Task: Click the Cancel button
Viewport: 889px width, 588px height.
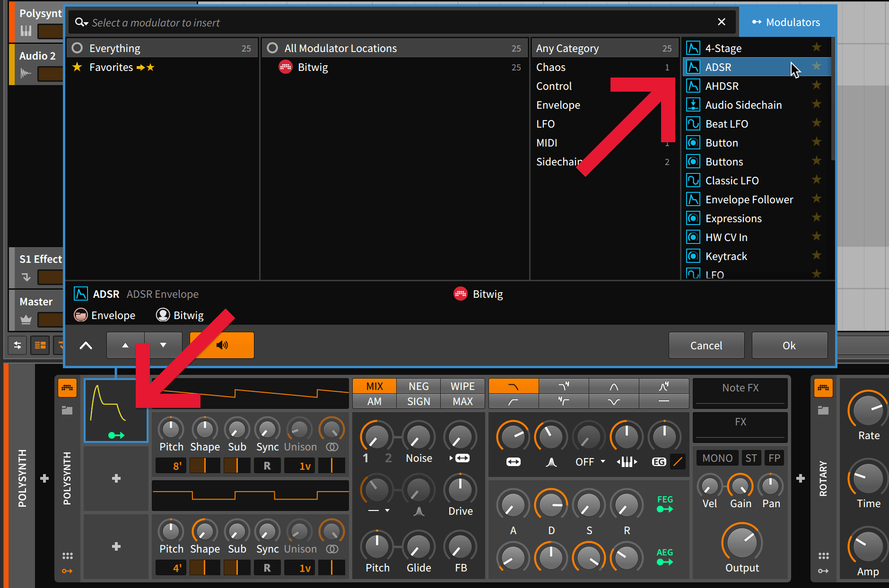Action: (x=706, y=345)
